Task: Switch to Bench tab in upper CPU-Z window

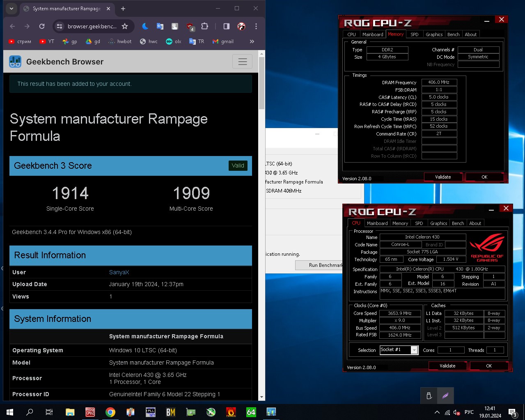Action: click(454, 34)
